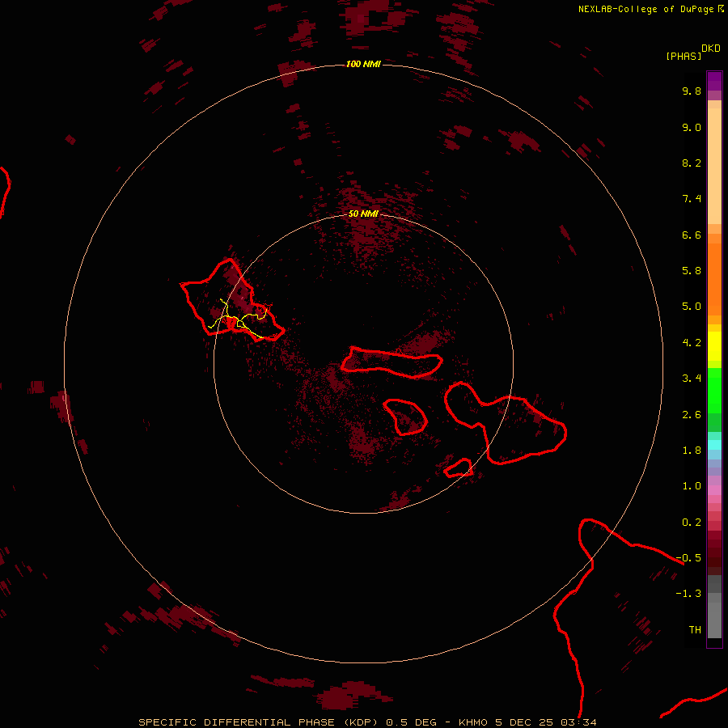Click the 9.0 legend value
Viewport: 728px width, 728px height.
692,127
